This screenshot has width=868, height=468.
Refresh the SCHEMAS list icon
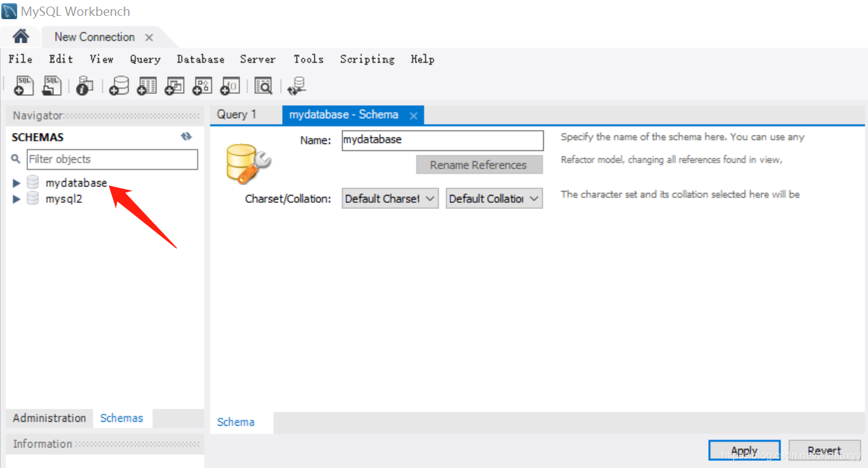(x=186, y=136)
